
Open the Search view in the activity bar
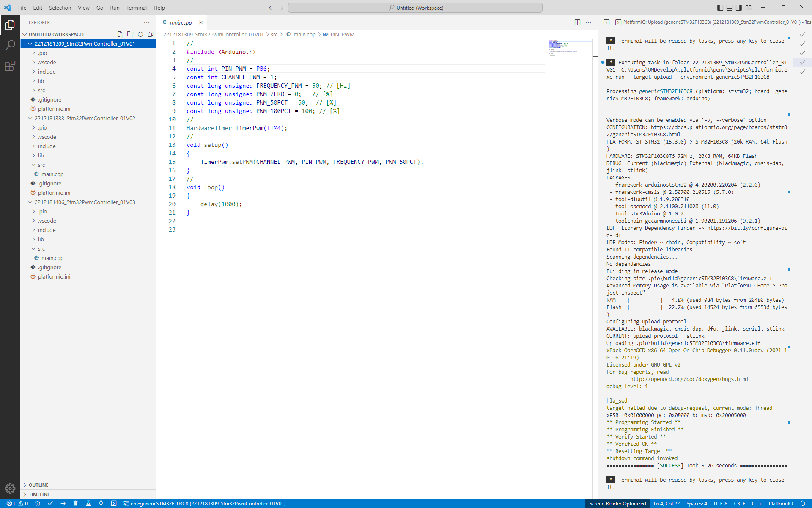(10, 45)
